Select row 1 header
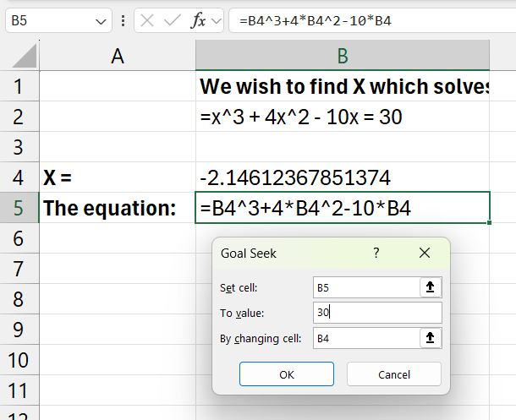 pyautogui.click(x=19, y=86)
